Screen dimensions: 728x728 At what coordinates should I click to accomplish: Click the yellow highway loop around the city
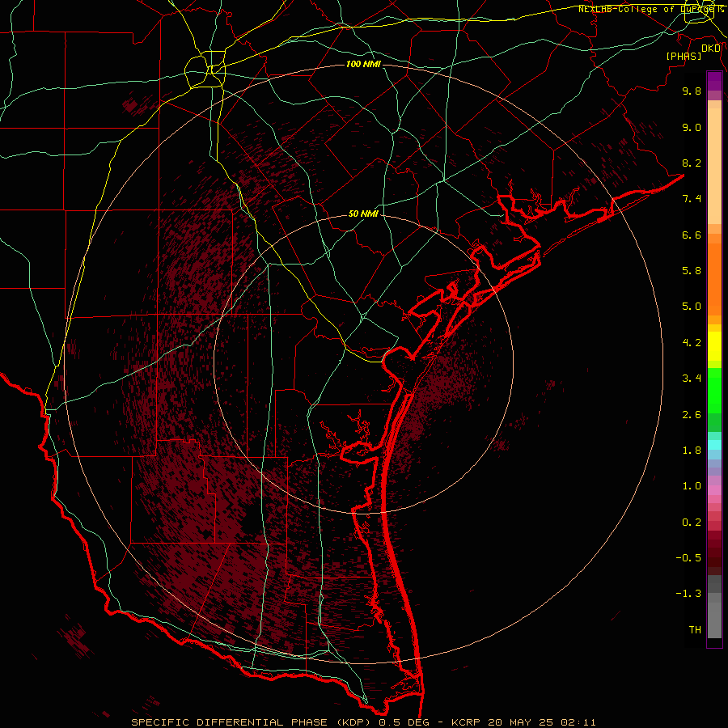[x=205, y=71]
